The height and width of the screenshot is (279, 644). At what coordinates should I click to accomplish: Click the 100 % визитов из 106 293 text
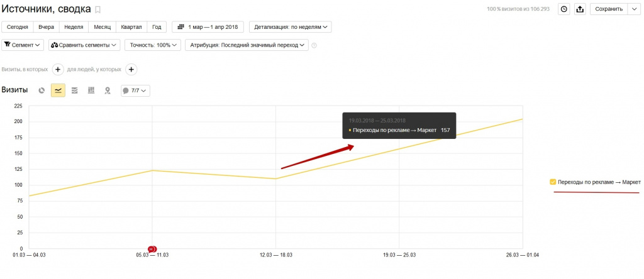(x=518, y=9)
